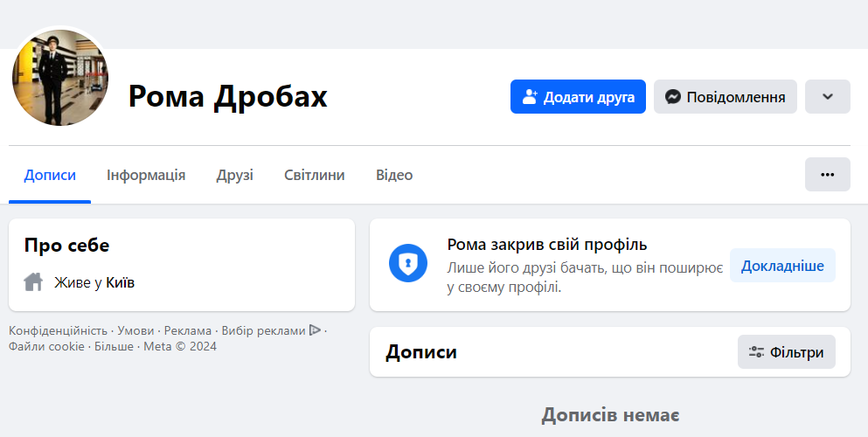Screen dimensions: 868x437
Task: Click the Вибір реклами AdChoices icon
Action: 315,330
